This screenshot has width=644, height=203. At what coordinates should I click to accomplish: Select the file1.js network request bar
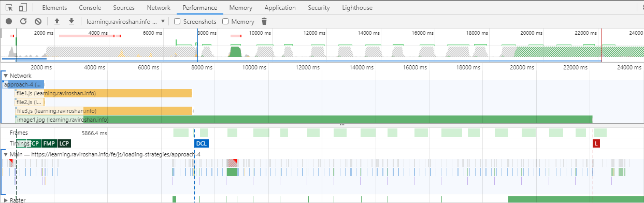coord(104,93)
